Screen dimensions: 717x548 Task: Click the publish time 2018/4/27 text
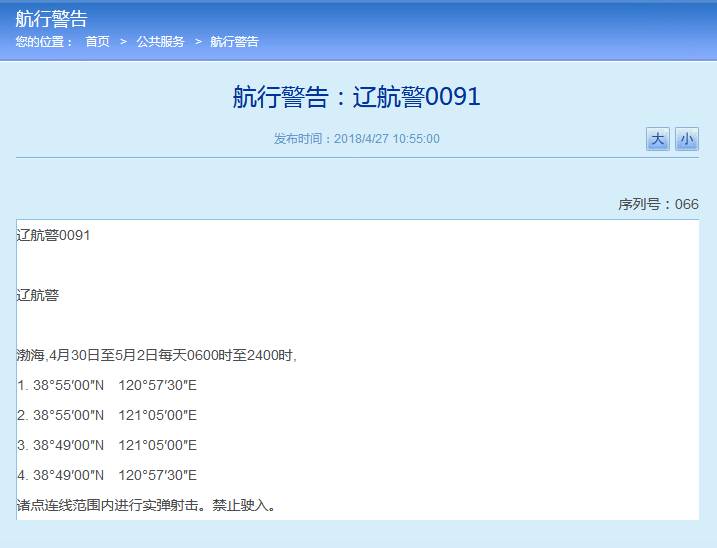[x=357, y=139]
